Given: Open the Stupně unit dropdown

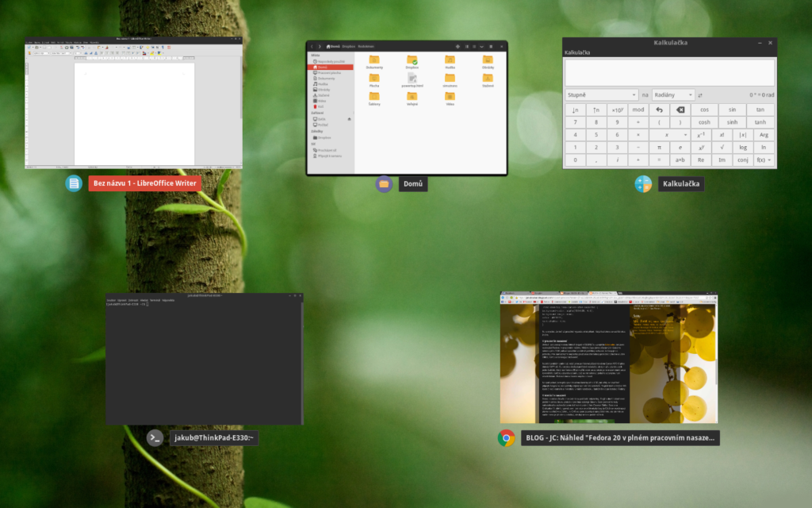Looking at the screenshot, I should [x=601, y=94].
